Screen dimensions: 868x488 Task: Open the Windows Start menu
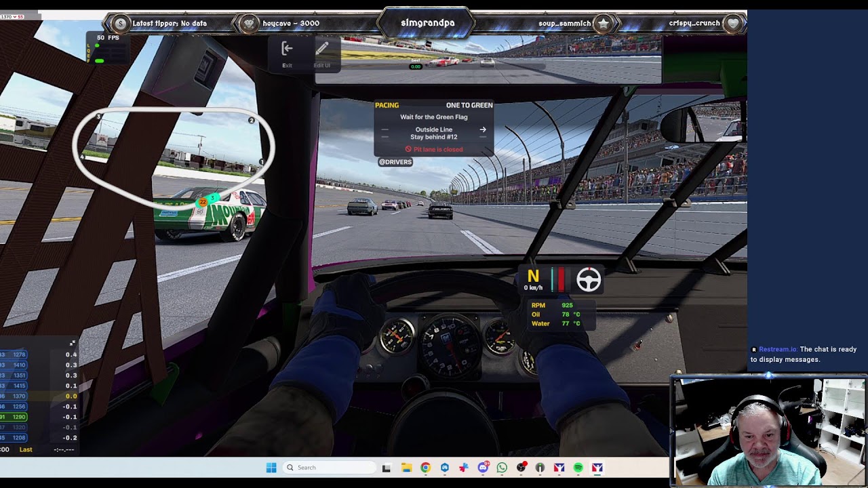(271, 468)
